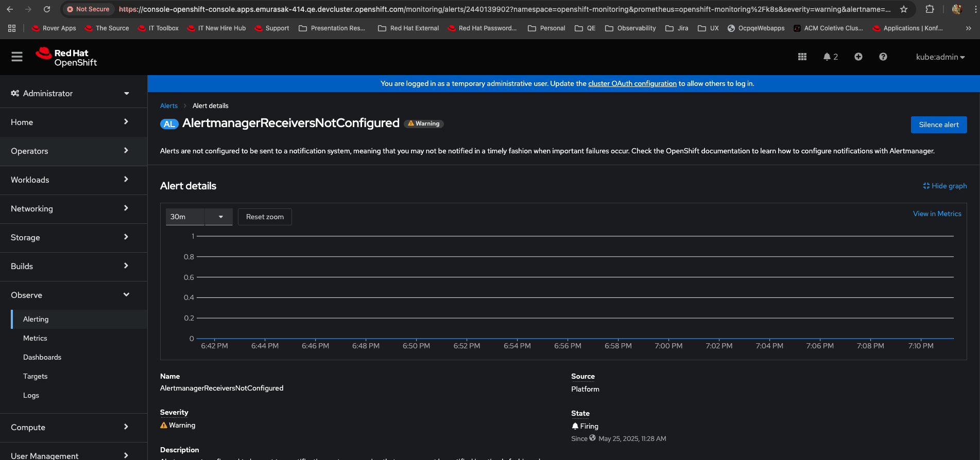Open the hamburger navigation menu

coord(17,57)
